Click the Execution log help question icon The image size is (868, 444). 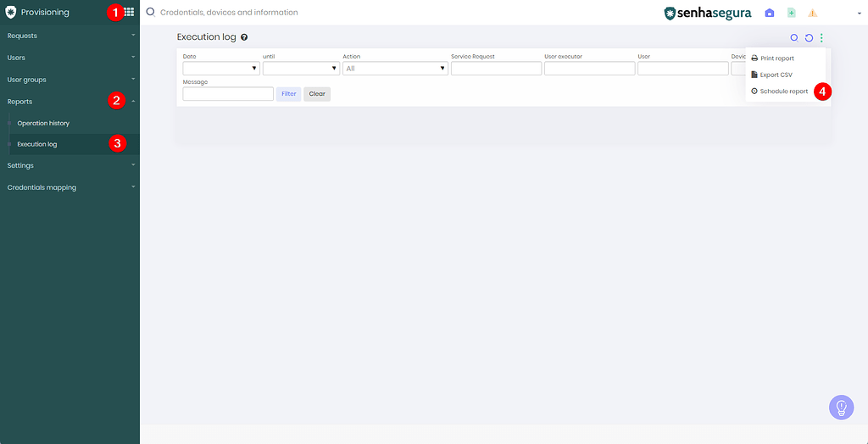coord(244,37)
